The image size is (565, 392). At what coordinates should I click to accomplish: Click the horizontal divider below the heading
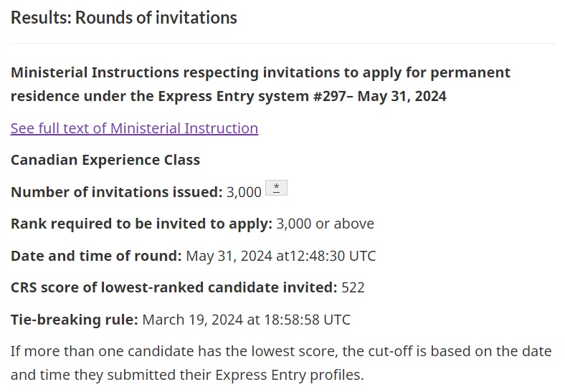[x=283, y=43]
